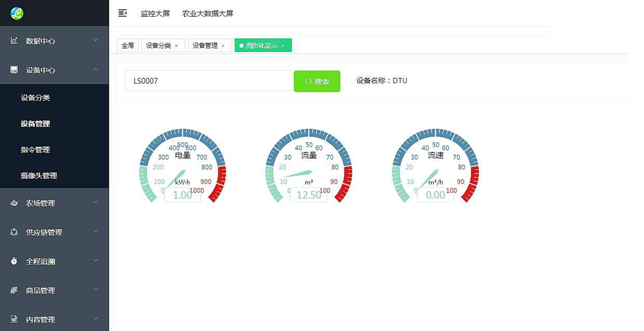The width and height of the screenshot is (644, 331).
Task: Click the 农场管理 icon
Action: tap(14, 203)
